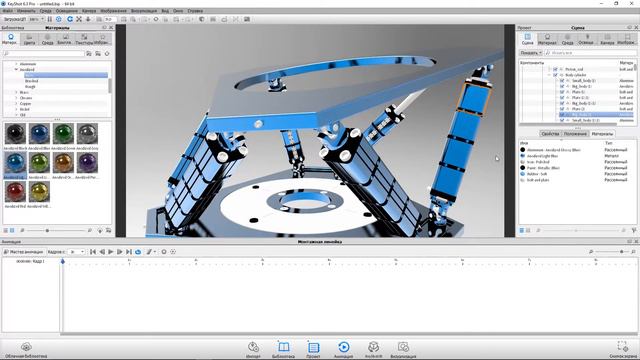Image resolution: width=640 pixels, height=360 pixels.
Task: Click the blue performance mode toolbar icon
Action: click(x=59, y=19)
